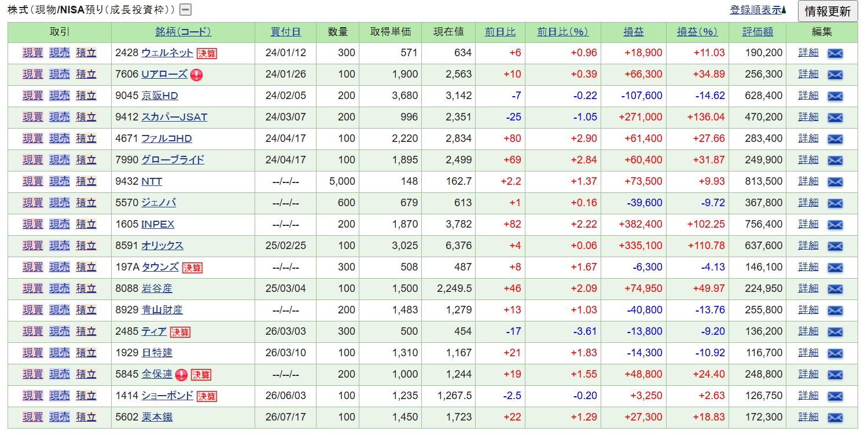Click the mail icon in the オリックス row
This screenshot has height=435, width=868.
pyautogui.click(x=835, y=246)
